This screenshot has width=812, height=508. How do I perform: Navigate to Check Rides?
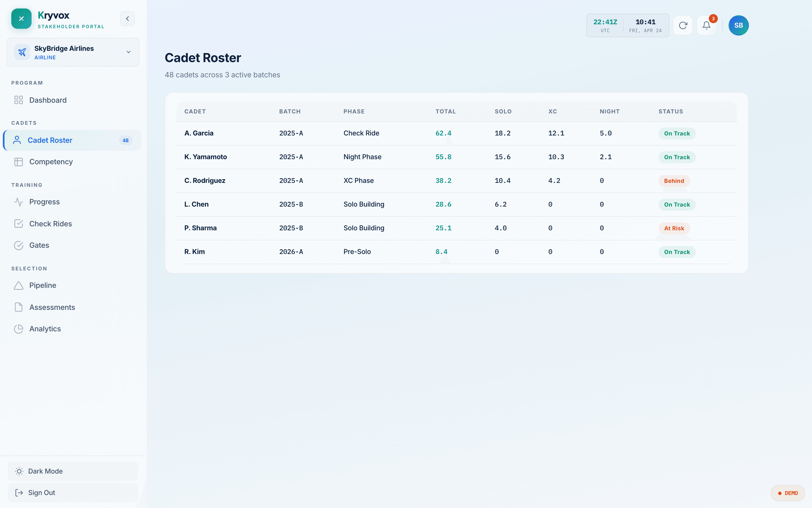tap(72, 224)
